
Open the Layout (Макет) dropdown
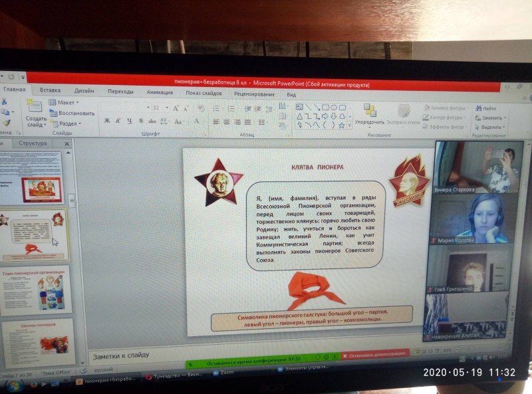click(x=64, y=103)
